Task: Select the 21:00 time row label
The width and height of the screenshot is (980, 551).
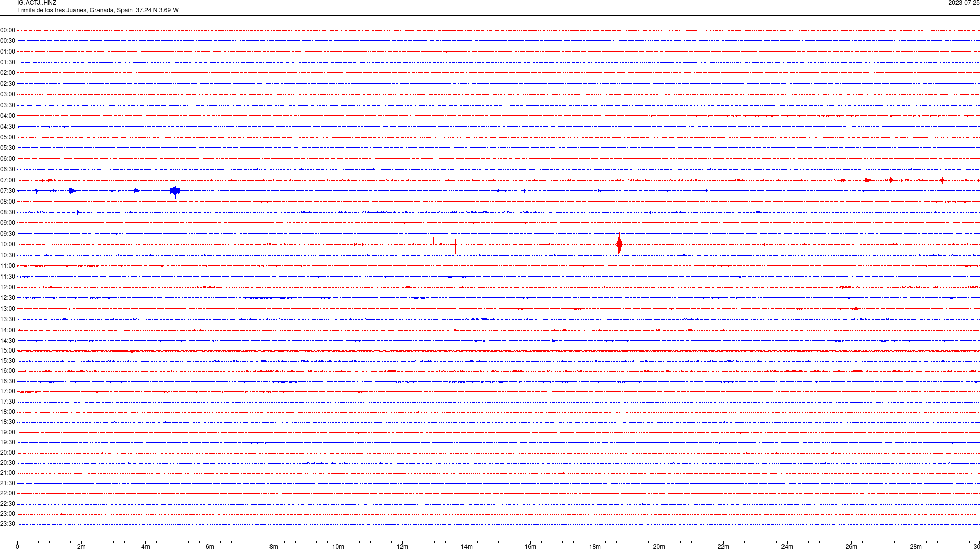Action: pos(8,473)
